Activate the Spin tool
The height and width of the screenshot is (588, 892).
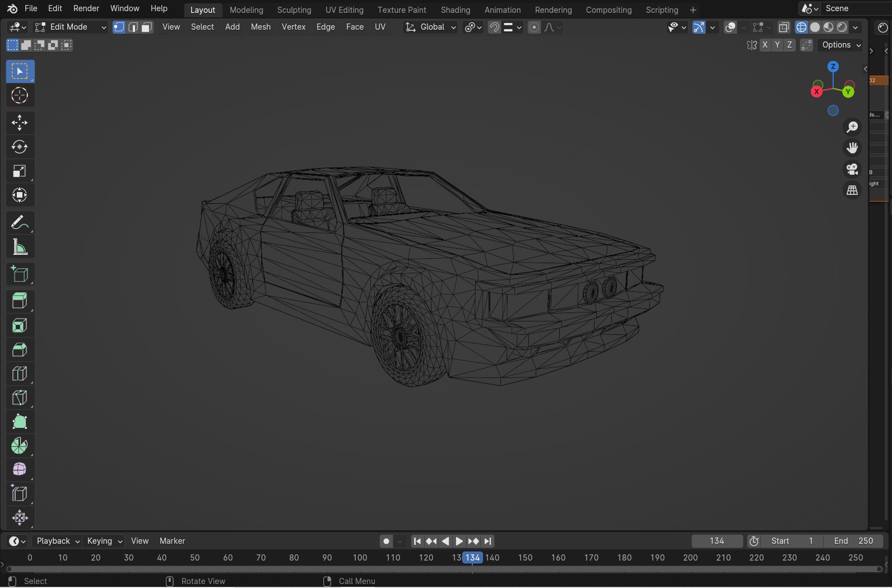(20, 446)
